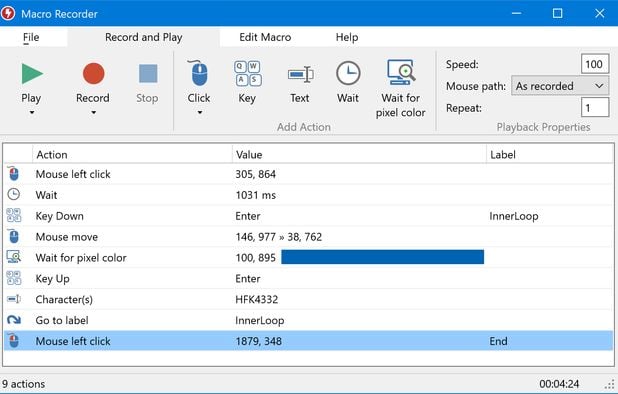Click the HFK4332 value
The height and width of the screenshot is (394, 618).
pyautogui.click(x=257, y=299)
